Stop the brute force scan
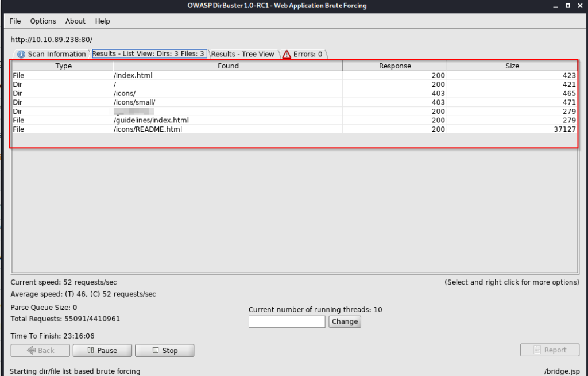Viewport: 588px width, 376px height. 165,350
